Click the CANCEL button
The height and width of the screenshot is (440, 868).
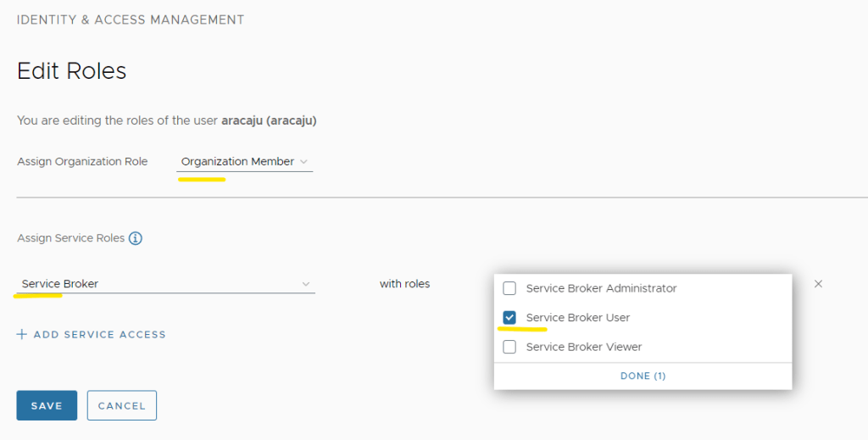point(121,405)
